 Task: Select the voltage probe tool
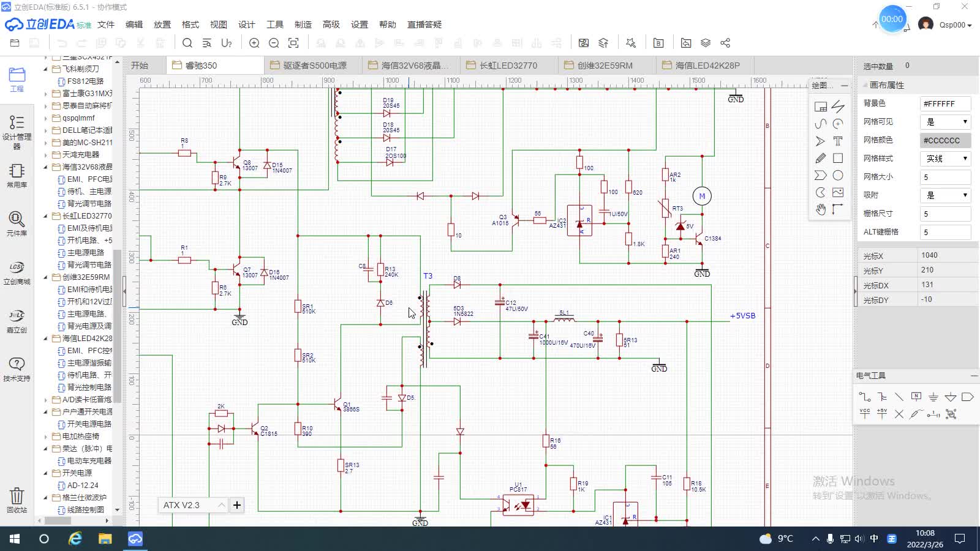click(x=916, y=414)
